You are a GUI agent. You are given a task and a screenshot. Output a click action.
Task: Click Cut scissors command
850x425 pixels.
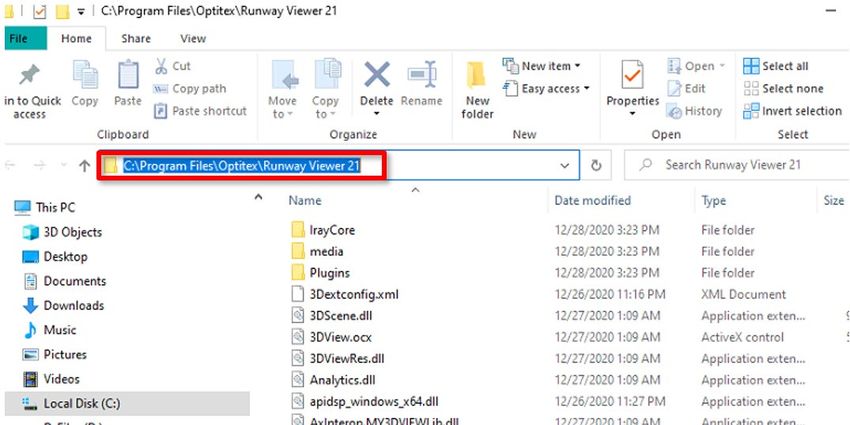pos(173,66)
